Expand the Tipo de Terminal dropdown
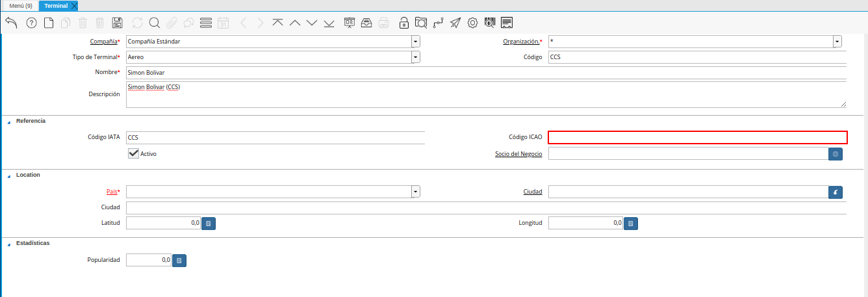The image size is (868, 297). tap(416, 57)
